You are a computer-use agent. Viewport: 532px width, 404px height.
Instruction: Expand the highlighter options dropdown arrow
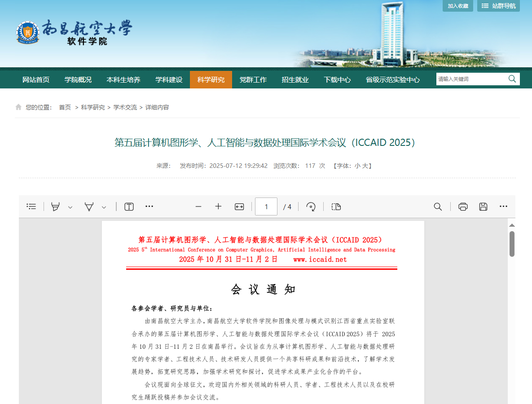point(70,207)
